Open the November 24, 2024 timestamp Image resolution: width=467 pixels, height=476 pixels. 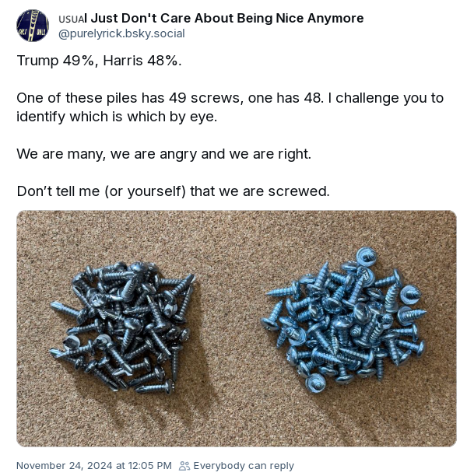[x=94, y=466]
